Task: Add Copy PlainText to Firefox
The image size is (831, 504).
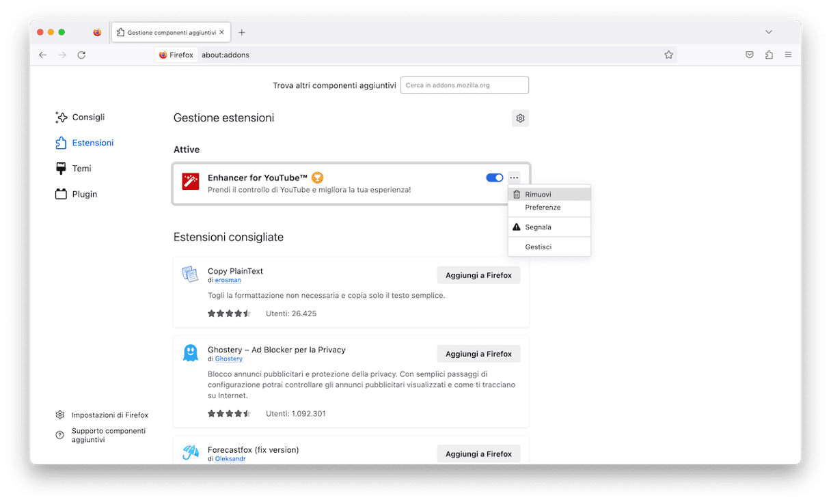Action: pos(478,275)
